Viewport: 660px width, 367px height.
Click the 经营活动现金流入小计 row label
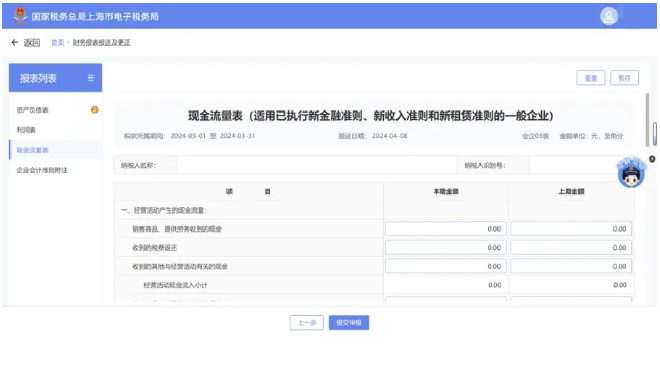click(x=175, y=285)
